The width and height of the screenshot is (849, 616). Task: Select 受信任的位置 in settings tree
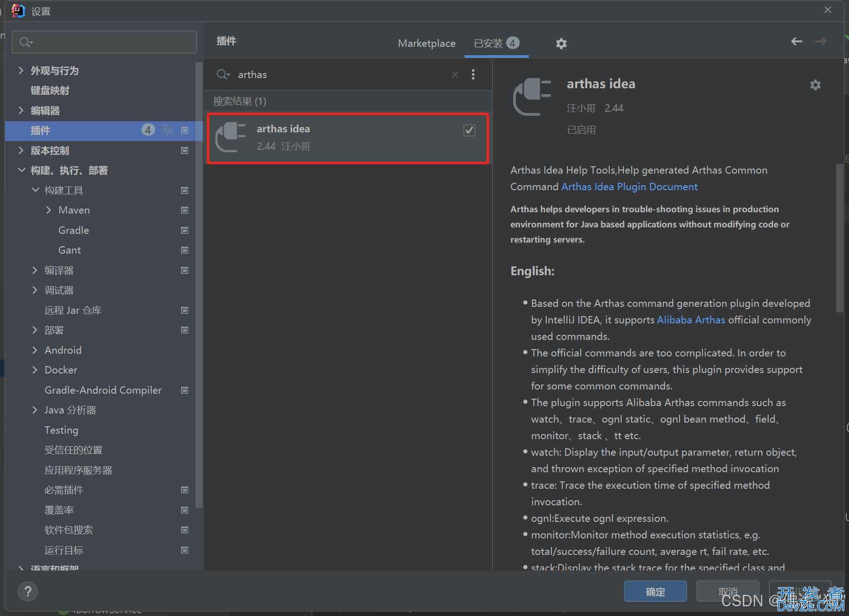click(74, 450)
